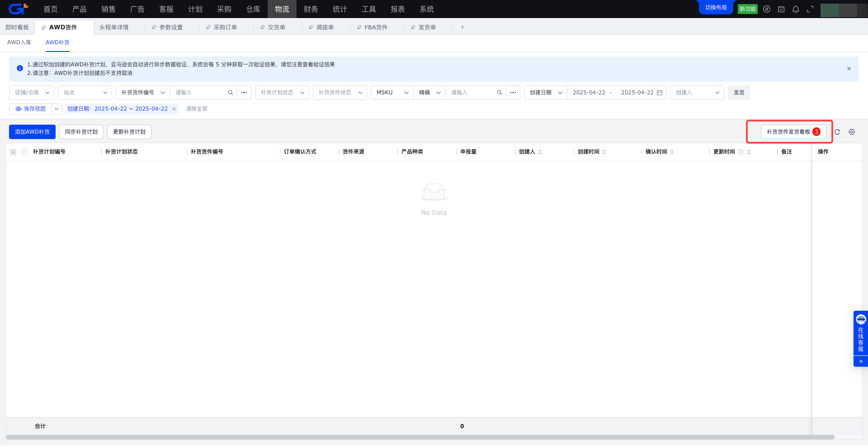Click the add new tab plus icon
The height and width of the screenshot is (448, 868).
tap(462, 27)
